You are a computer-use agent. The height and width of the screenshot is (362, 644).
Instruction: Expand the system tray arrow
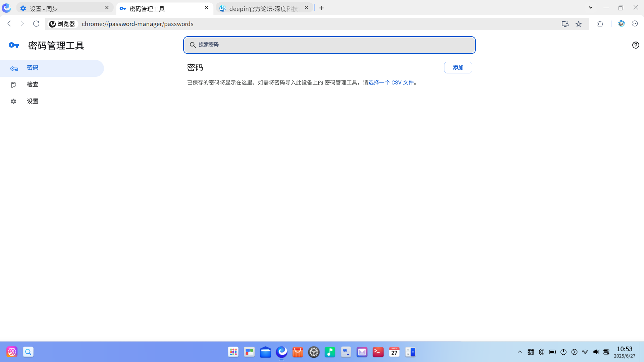520,352
